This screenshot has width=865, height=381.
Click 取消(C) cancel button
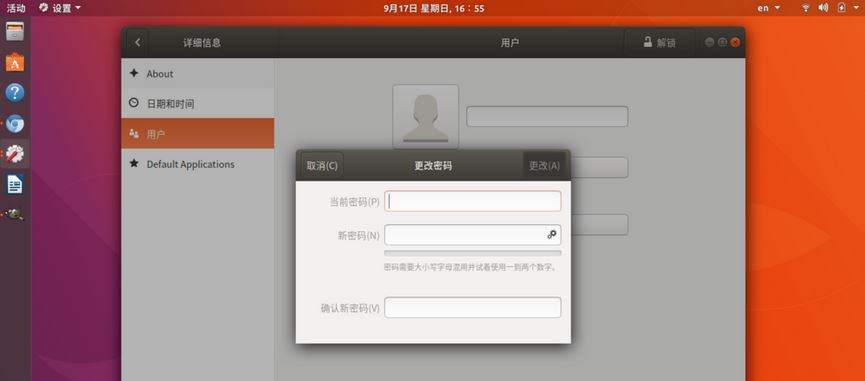click(x=322, y=165)
